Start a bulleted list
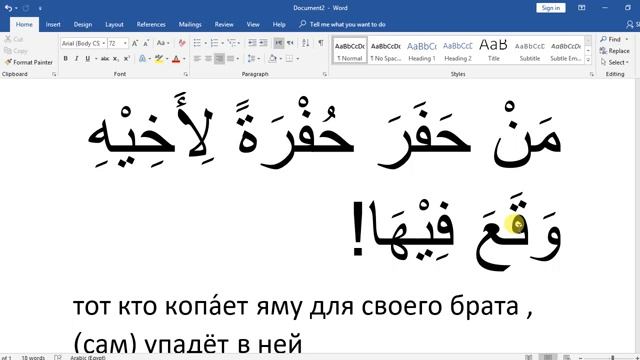 tap(197, 43)
